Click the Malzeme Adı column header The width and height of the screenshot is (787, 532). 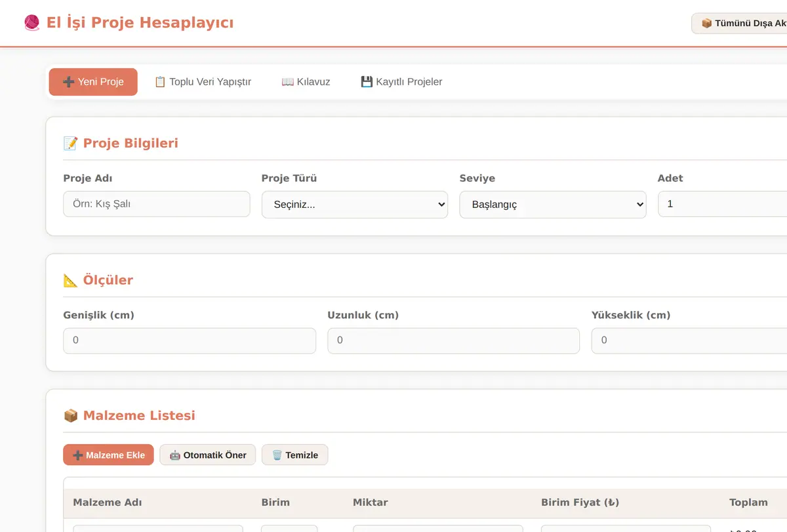108,502
